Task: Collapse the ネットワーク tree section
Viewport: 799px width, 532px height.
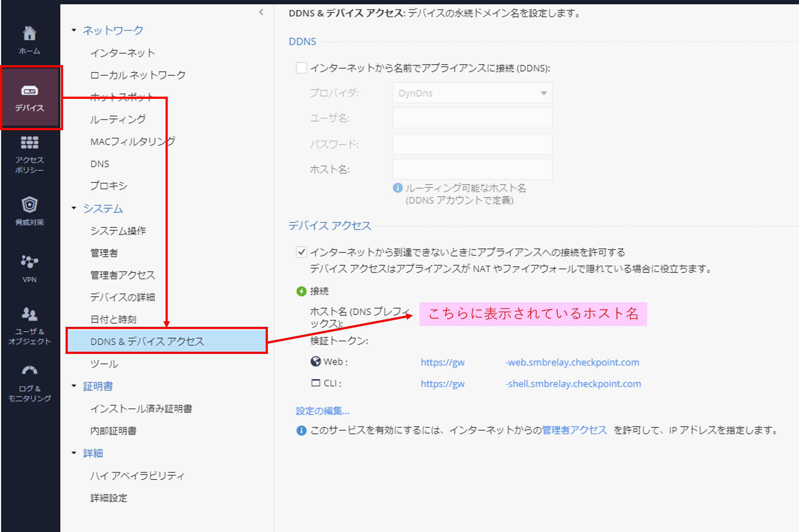Action: [74, 30]
